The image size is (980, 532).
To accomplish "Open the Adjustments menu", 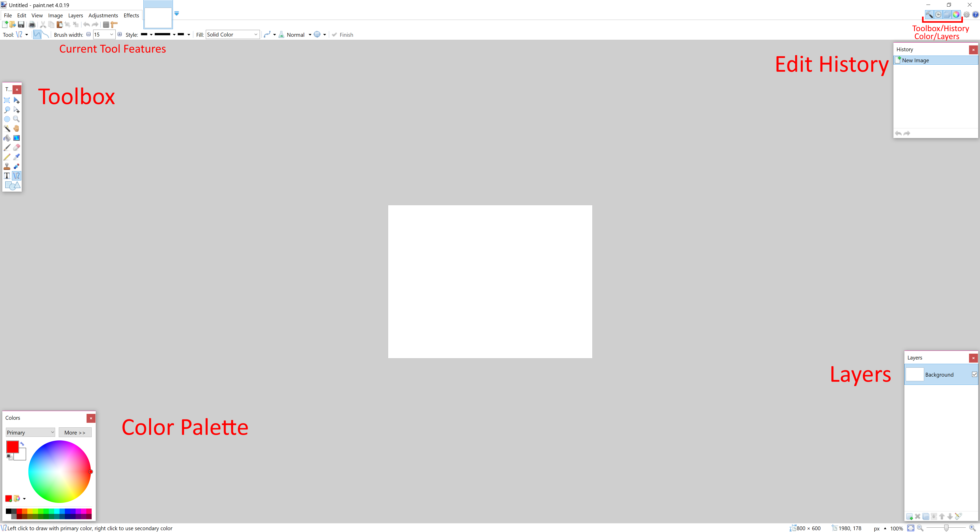I will 103,15.
